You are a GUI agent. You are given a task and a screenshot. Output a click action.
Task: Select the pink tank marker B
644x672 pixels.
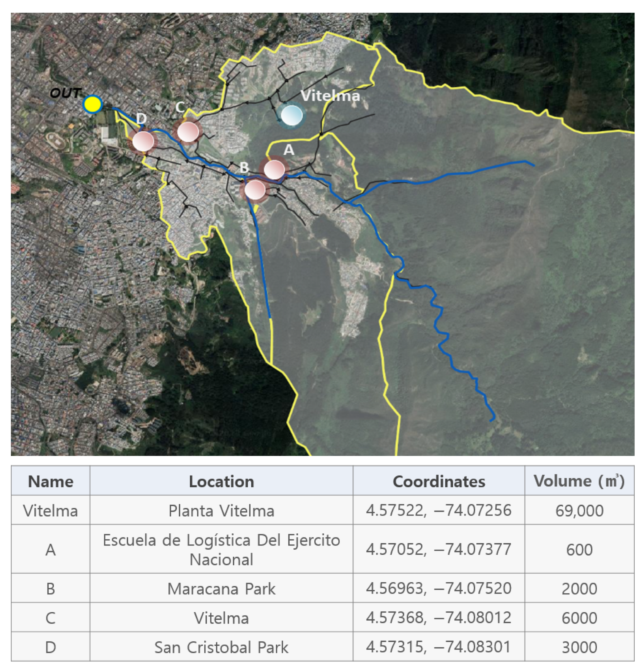[255, 190]
